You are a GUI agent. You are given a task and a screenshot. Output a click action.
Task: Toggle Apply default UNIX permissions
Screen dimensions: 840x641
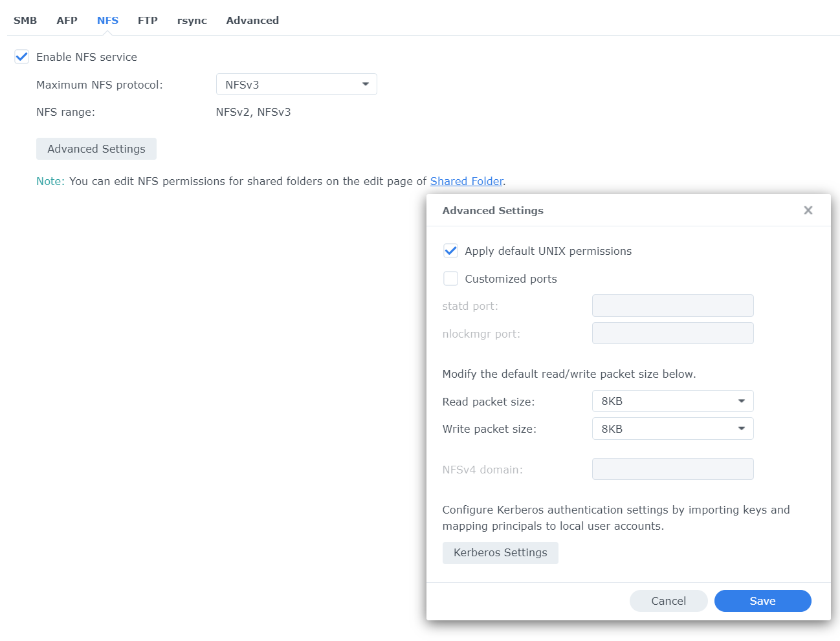450,251
